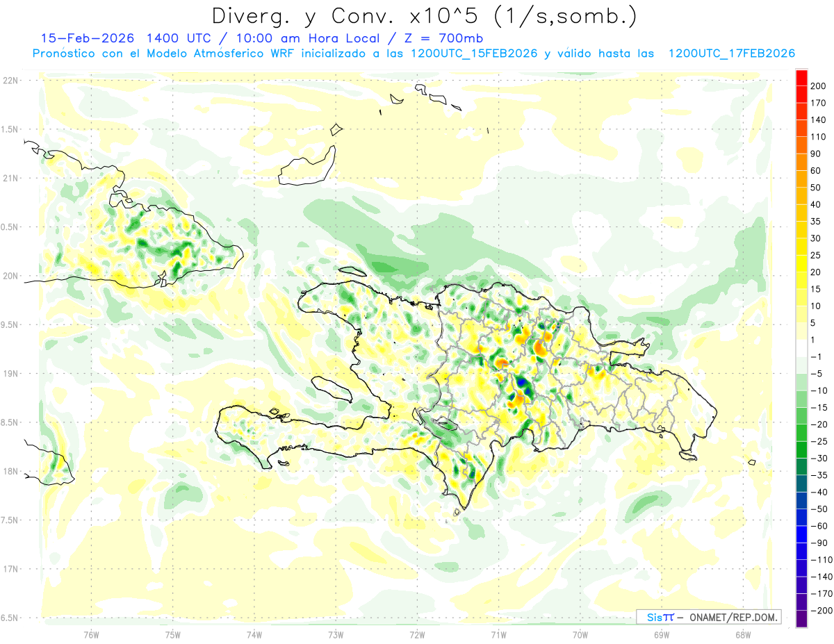This screenshot has width=834, height=644.
Task: Click the "-1" color scale value
Action: 817,357
